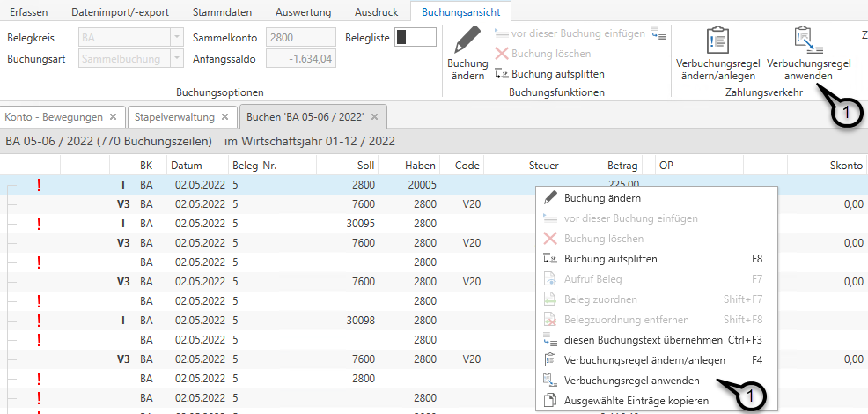Click the Buchung ändern pencil icon in ribbon
868x414 pixels.
click(467, 44)
